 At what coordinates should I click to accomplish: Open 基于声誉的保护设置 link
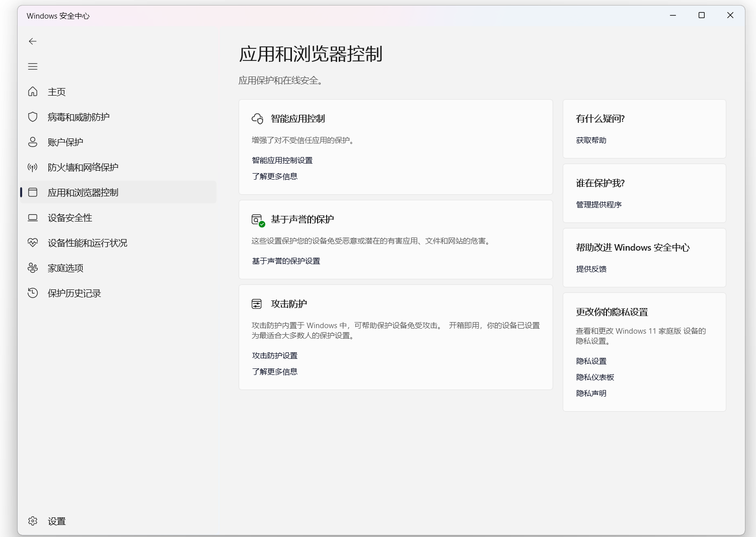(x=286, y=261)
